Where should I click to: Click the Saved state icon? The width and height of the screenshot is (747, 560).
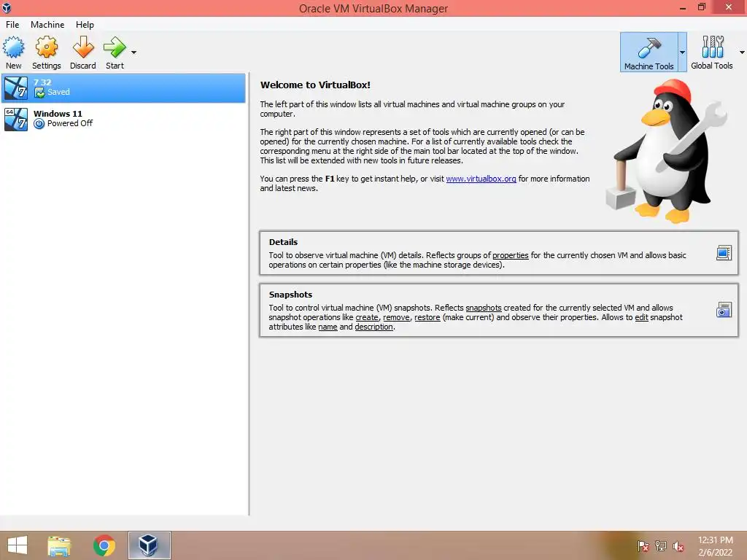[x=39, y=93]
